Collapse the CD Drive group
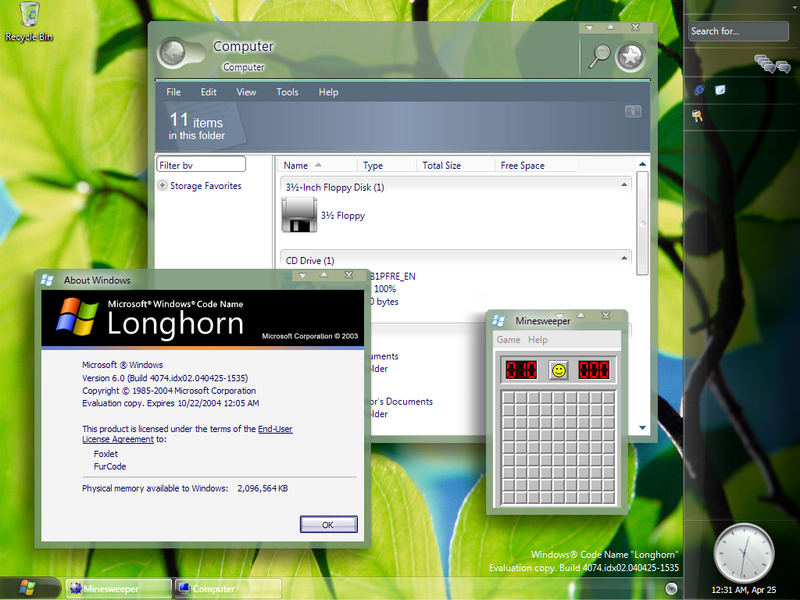 click(x=624, y=258)
